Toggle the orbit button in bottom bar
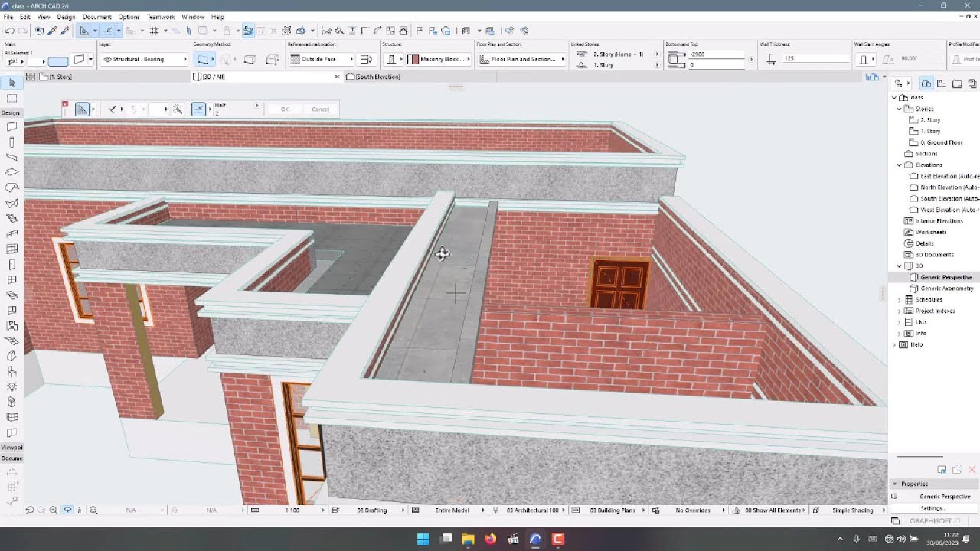 68,510
